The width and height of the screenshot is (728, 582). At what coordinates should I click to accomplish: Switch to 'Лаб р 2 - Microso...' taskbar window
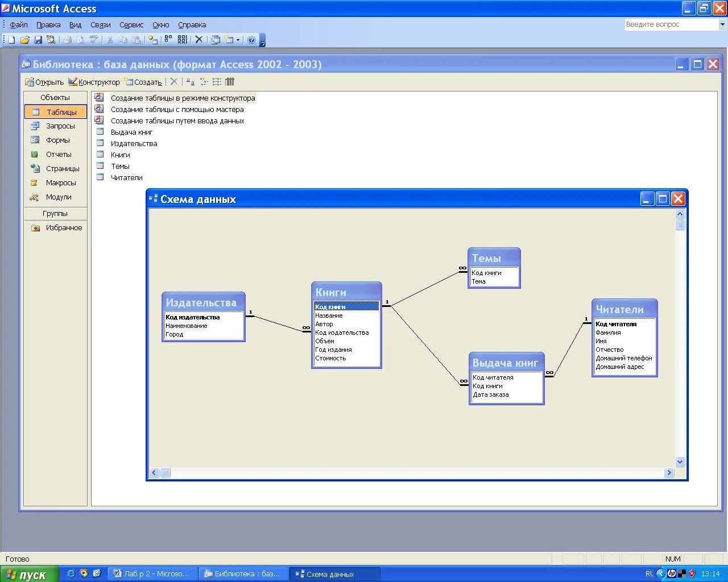pos(152,574)
